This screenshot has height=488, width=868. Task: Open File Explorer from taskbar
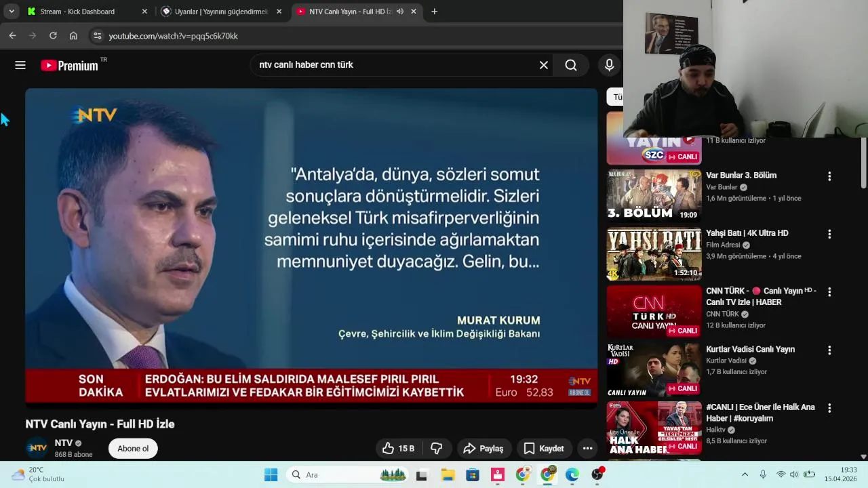point(448,474)
